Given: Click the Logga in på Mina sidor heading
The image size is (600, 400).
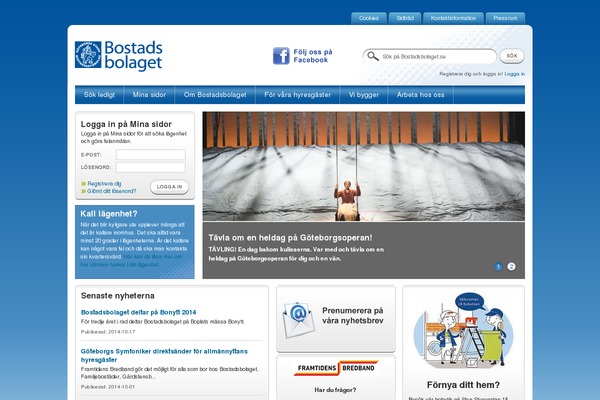Looking at the screenshot, I should (126, 124).
